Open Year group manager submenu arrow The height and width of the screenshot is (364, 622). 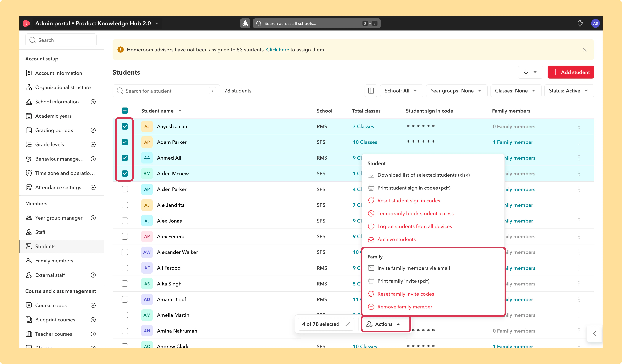click(93, 218)
